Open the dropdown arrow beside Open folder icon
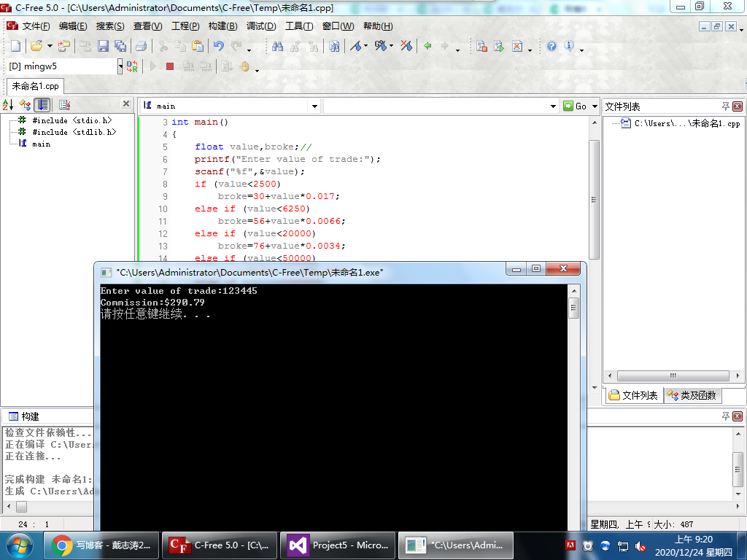Viewport: 747px width, 560px height. coord(50,46)
